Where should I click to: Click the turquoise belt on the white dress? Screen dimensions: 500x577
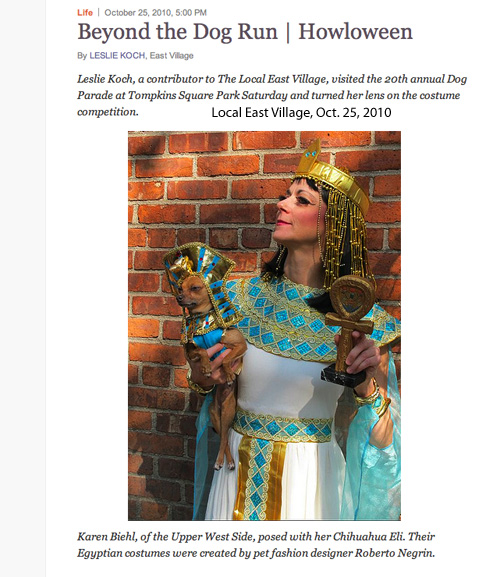click(x=283, y=427)
